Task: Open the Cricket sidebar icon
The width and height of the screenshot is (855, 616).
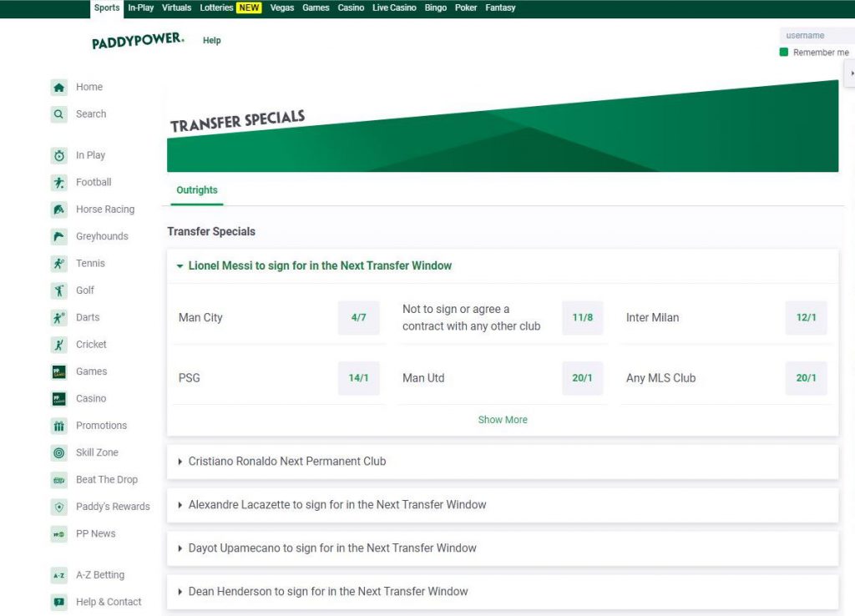Action: click(59, 345)
